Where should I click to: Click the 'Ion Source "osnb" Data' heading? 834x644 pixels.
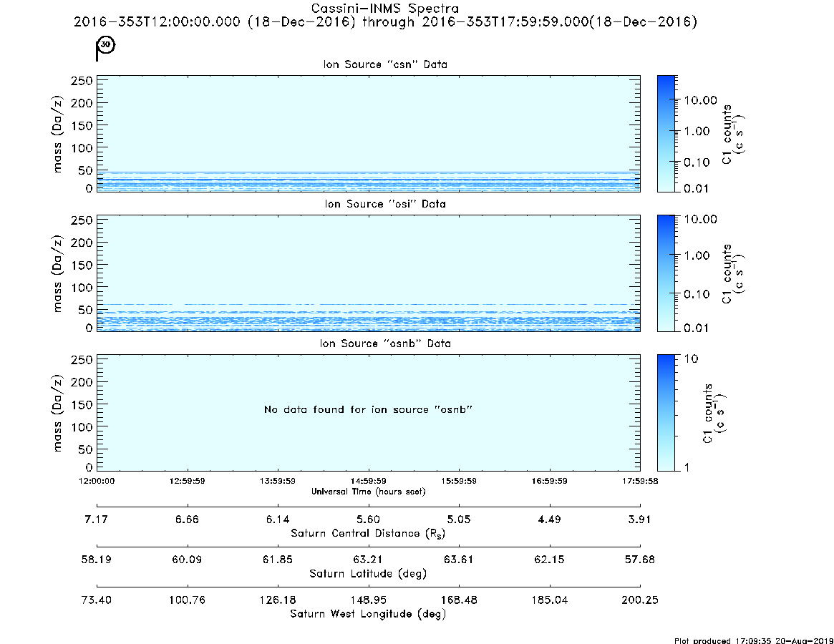(x=385, y=343)
